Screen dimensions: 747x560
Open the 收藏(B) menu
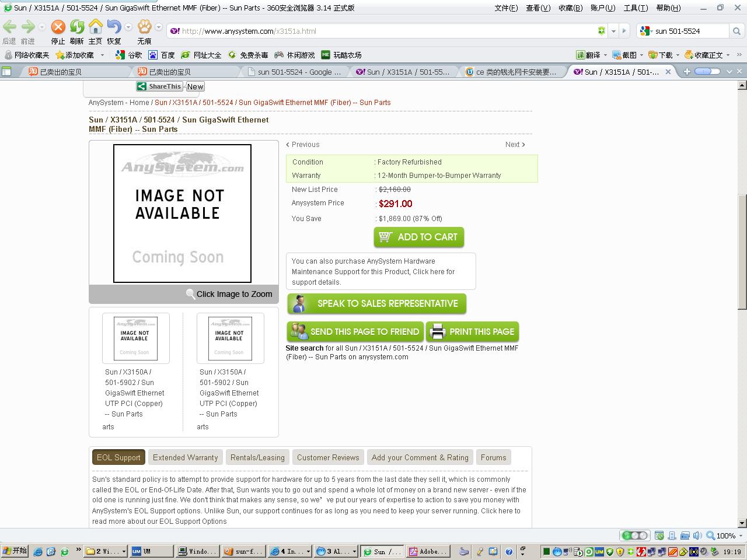[570, 8]
